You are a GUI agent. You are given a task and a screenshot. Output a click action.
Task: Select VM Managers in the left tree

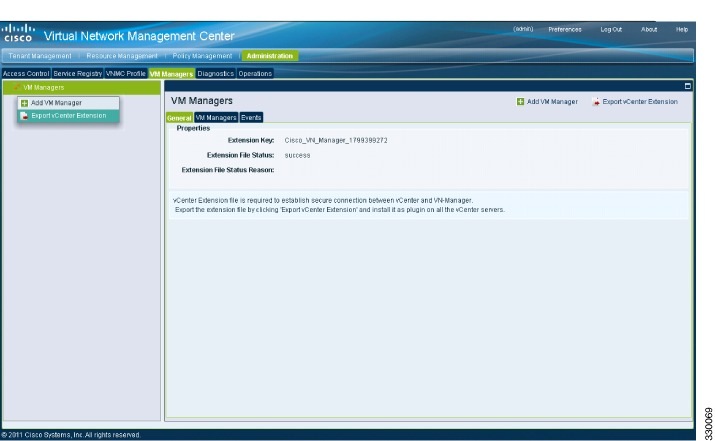(x=82, y=88)
